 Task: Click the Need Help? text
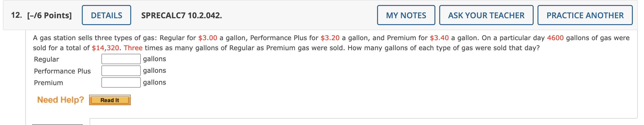click(x=61, y=100)
